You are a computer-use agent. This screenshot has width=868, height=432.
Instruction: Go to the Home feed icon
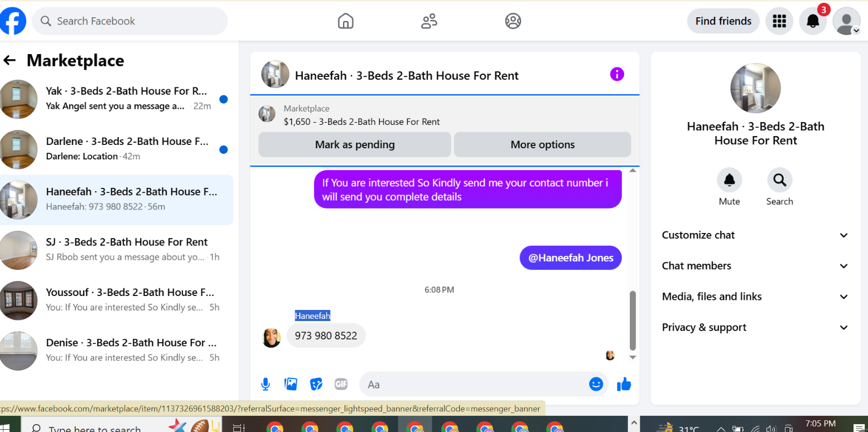346,21
